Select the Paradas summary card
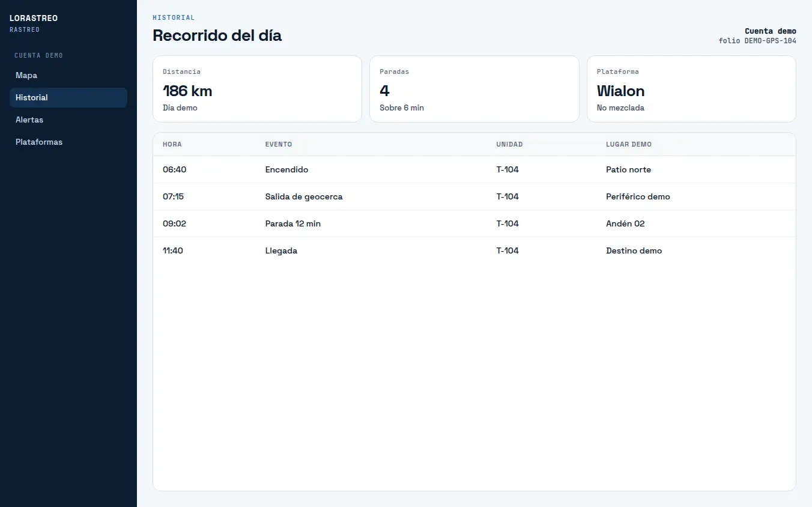This screenshot has height=507, width=812. (x=474, y=89)
